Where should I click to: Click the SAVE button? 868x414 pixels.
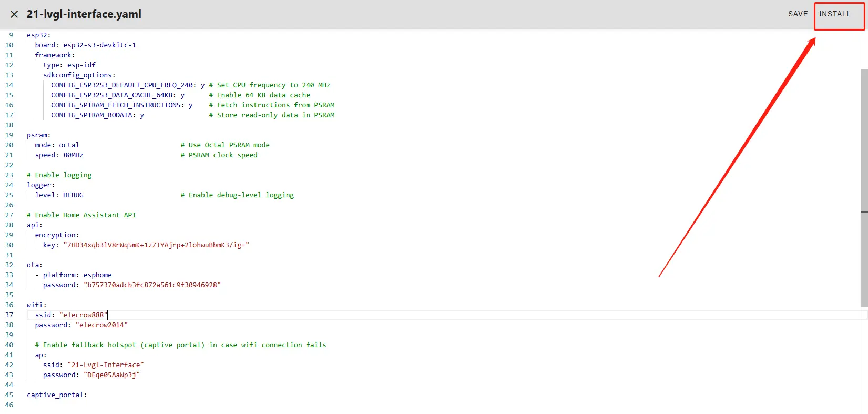pos(798,14)
